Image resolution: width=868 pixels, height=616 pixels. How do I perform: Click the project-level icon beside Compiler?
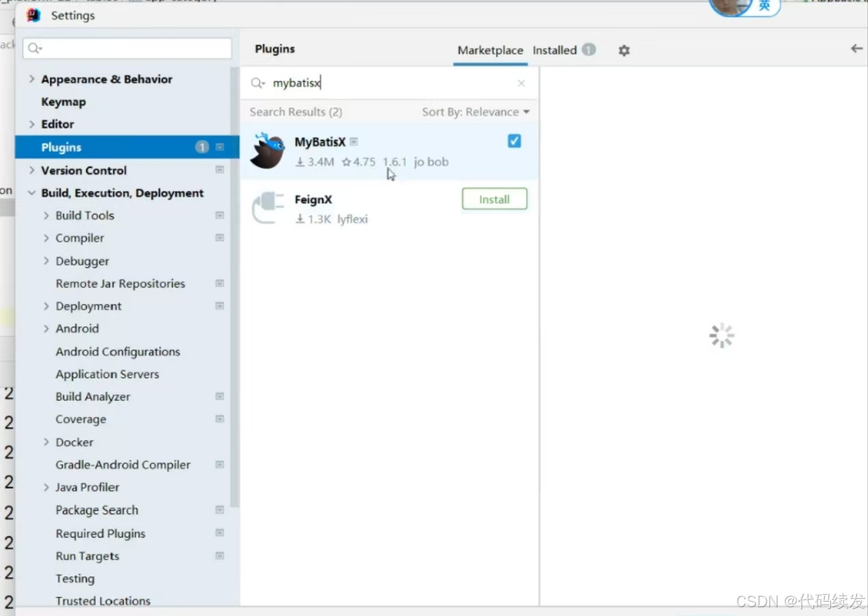pos(220,238)
